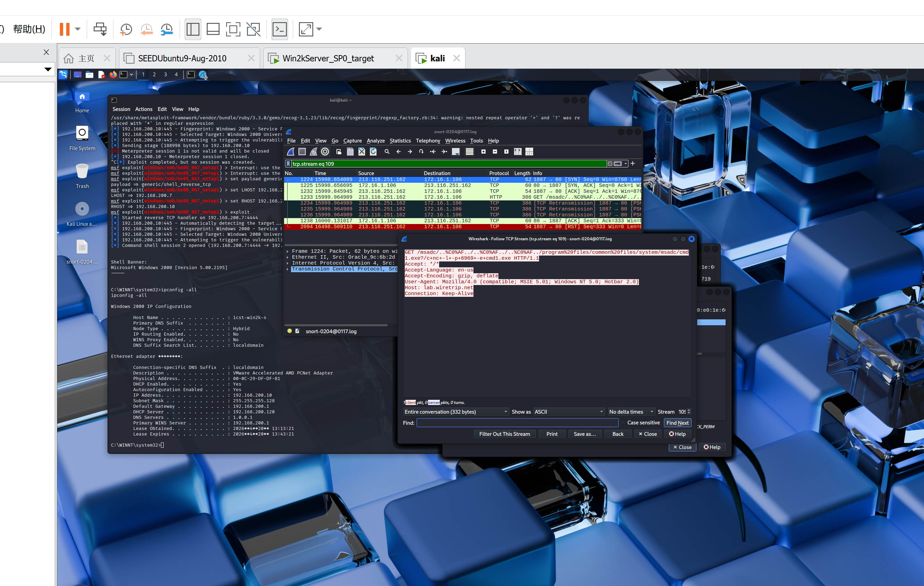Viewport: 924px width, 586px height.
Task: Reload the capture file icon
Action: (x=373, y=152)
